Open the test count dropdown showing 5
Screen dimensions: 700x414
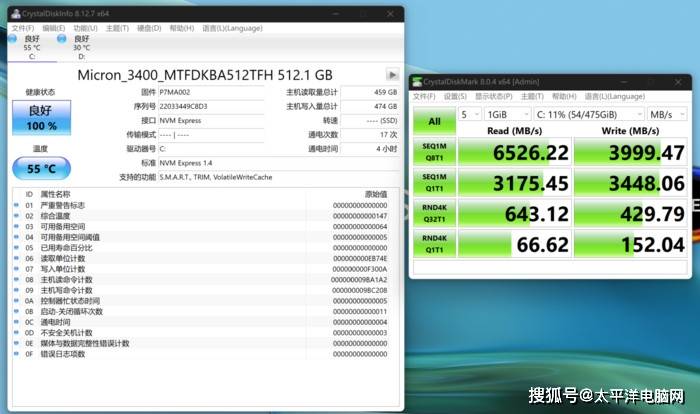470,114
